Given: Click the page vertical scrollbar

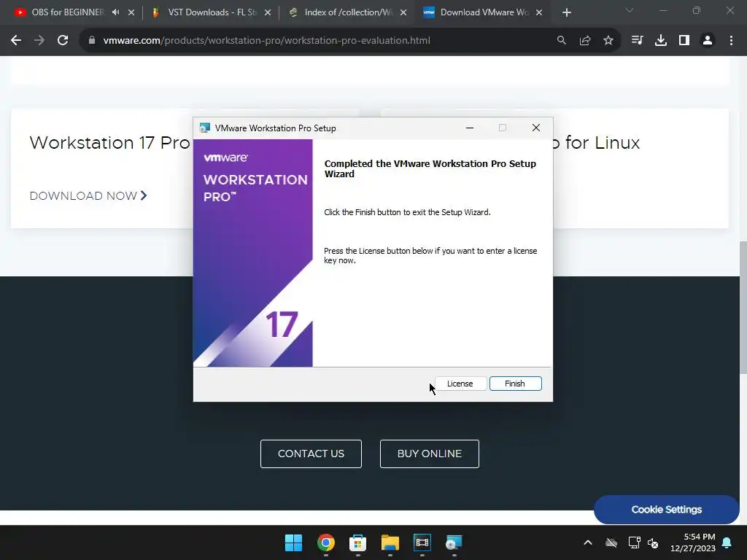Looking at the screenshot, I should point(743,308).
